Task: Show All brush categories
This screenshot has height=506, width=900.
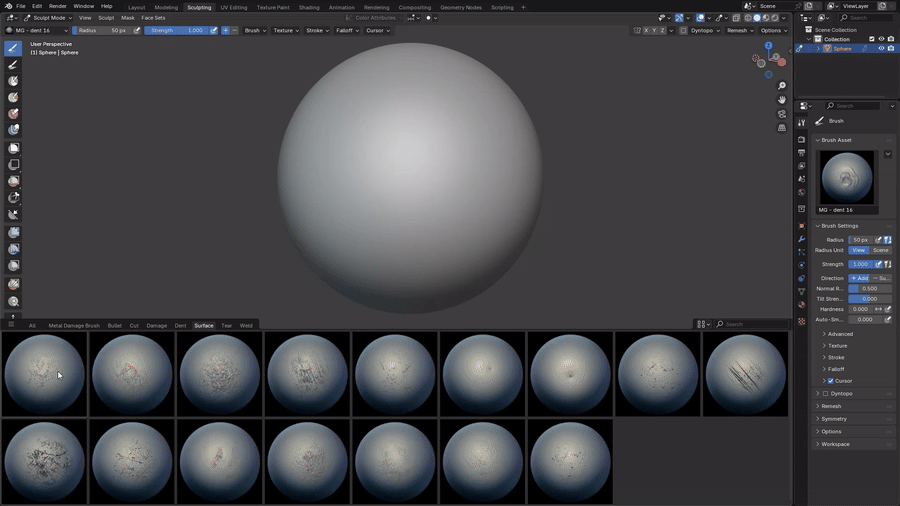Action: 32,325
